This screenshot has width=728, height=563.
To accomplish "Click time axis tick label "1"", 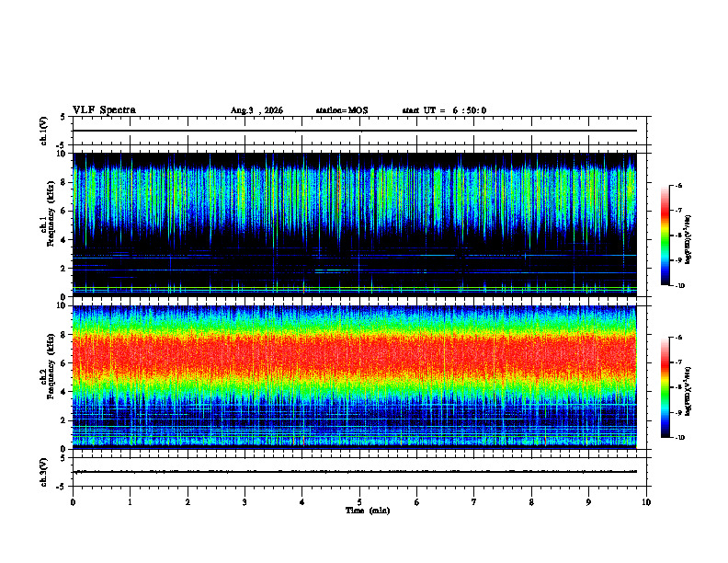I will [x=130, y=502].
